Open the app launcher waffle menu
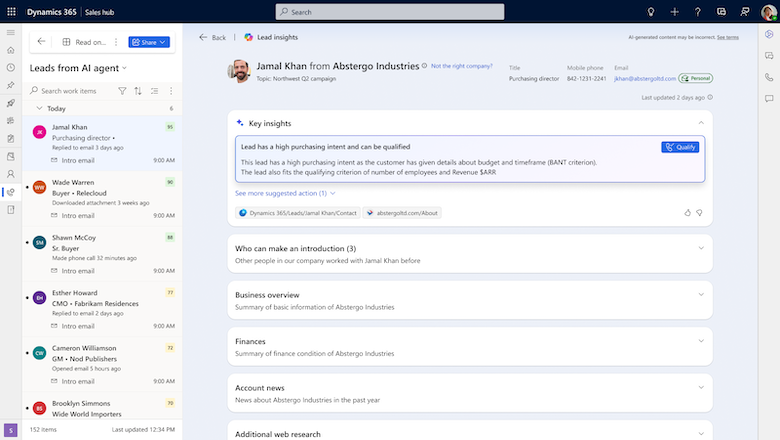This screenshot has width=780, height=440. 10,11
